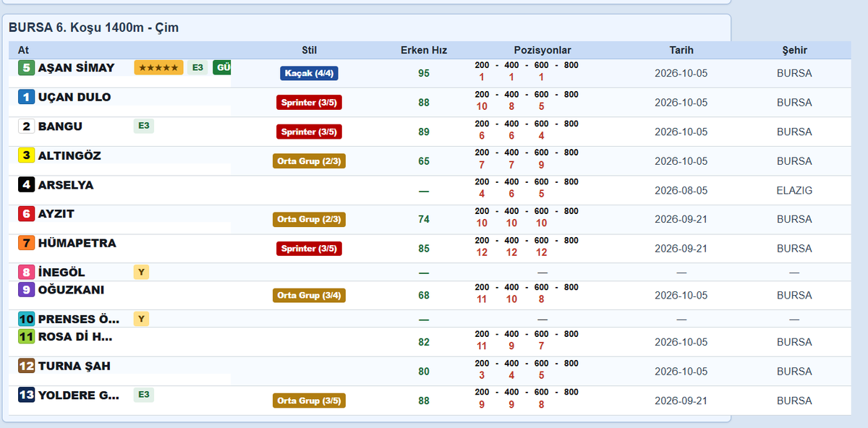Click yellow number badge 3 for ALTINGÖZ

pyautogui.click(x=27, y=155)
